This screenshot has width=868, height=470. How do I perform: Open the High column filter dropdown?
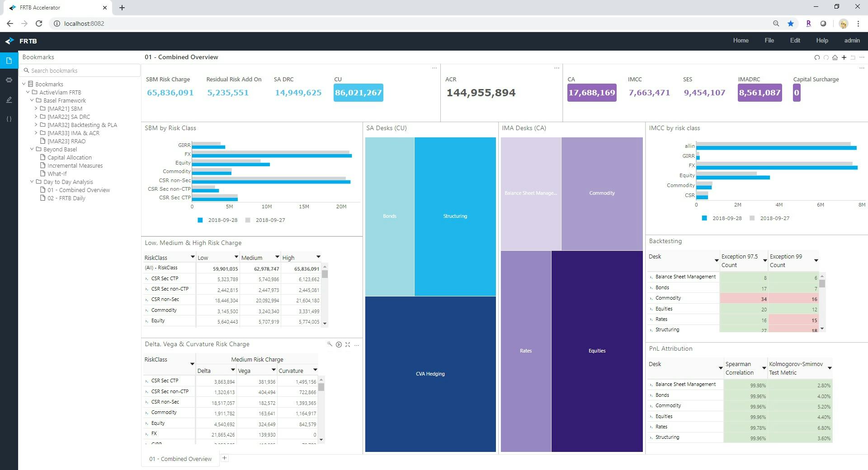pos(319,257)
